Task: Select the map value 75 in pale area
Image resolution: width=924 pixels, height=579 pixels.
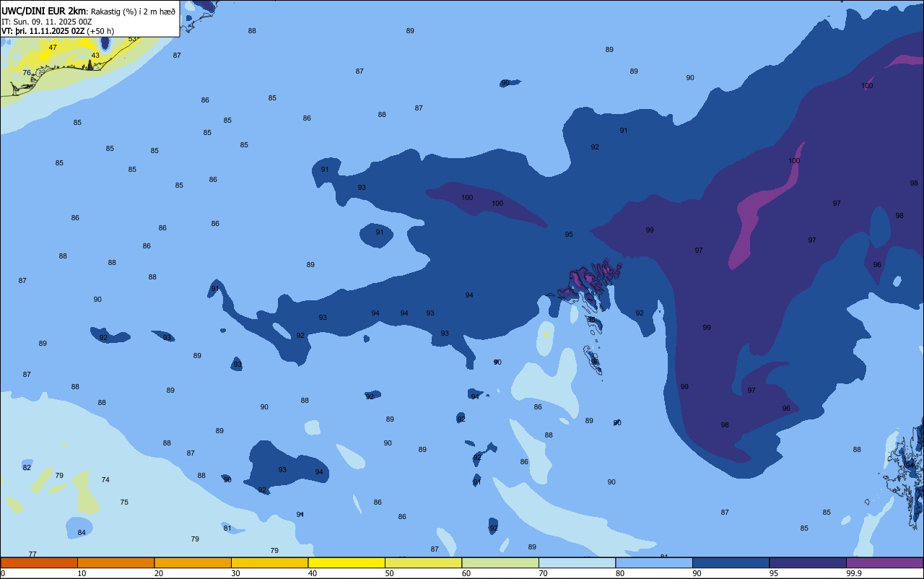Action: (124, 502)
